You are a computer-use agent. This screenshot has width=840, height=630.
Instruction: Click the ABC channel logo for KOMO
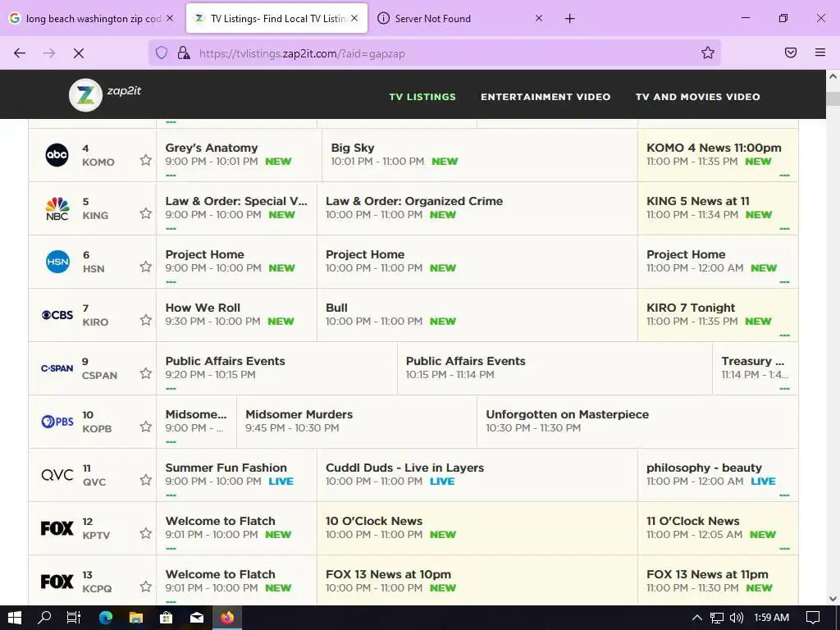57,155
